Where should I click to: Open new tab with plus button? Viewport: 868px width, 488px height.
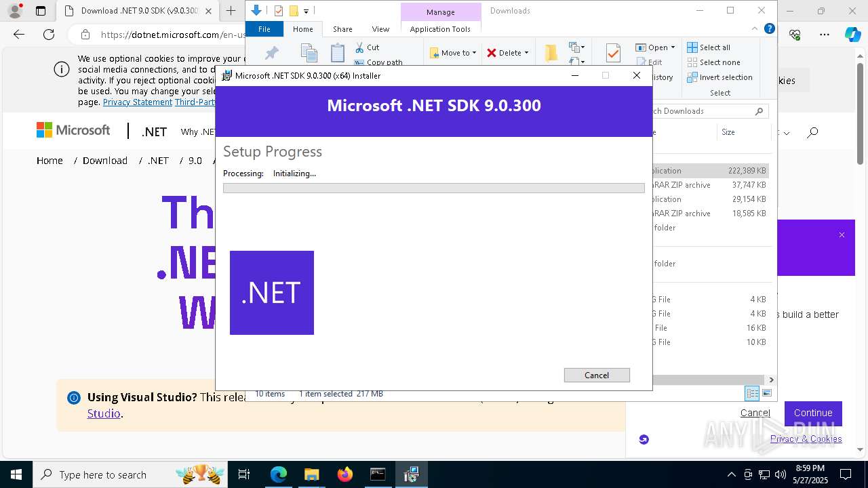[x=231, y=11]
